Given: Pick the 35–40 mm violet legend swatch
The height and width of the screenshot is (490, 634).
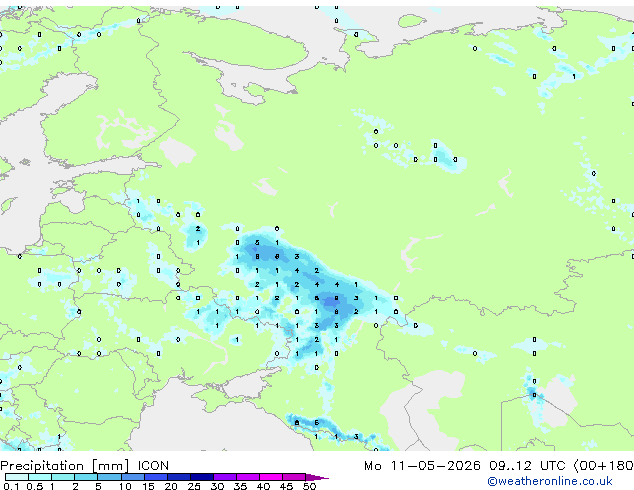Looking at the screenshot, I should point(248,477).
